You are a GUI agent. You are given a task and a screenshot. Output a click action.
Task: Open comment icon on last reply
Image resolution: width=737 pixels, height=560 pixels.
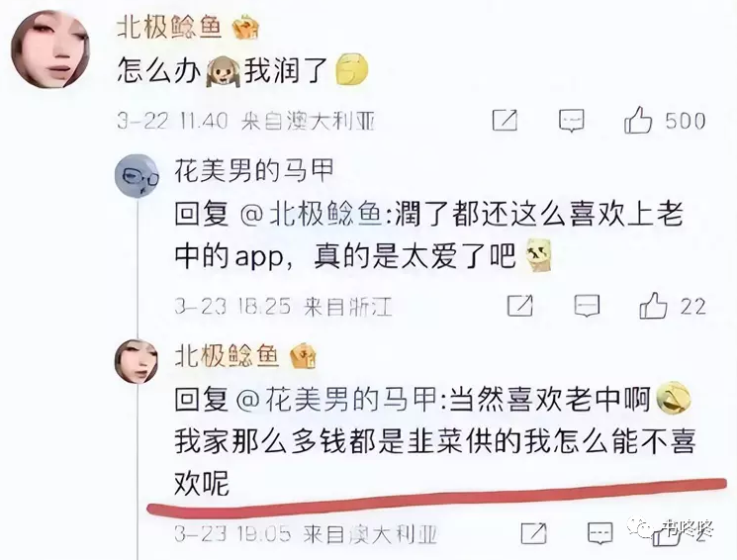pyautogui.click(x=600, y=533)
